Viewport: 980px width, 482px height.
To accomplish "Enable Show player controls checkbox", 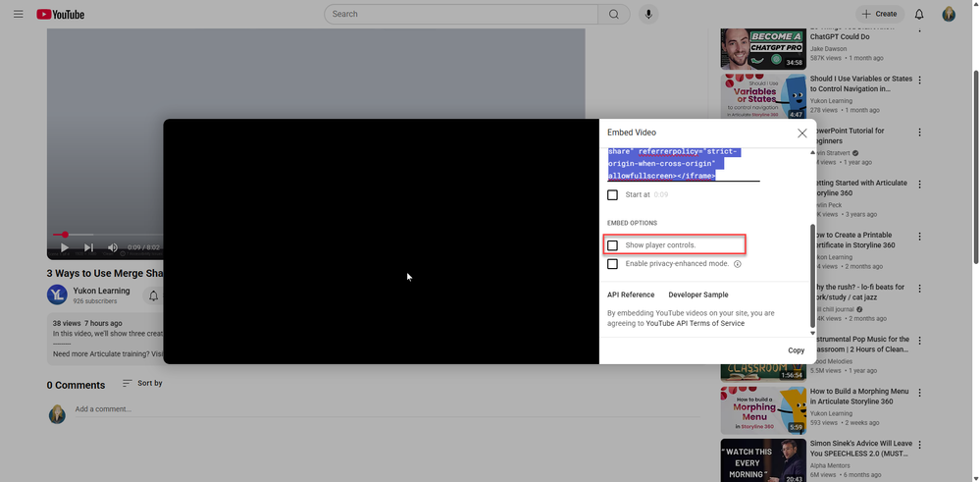I will point(613,244).
